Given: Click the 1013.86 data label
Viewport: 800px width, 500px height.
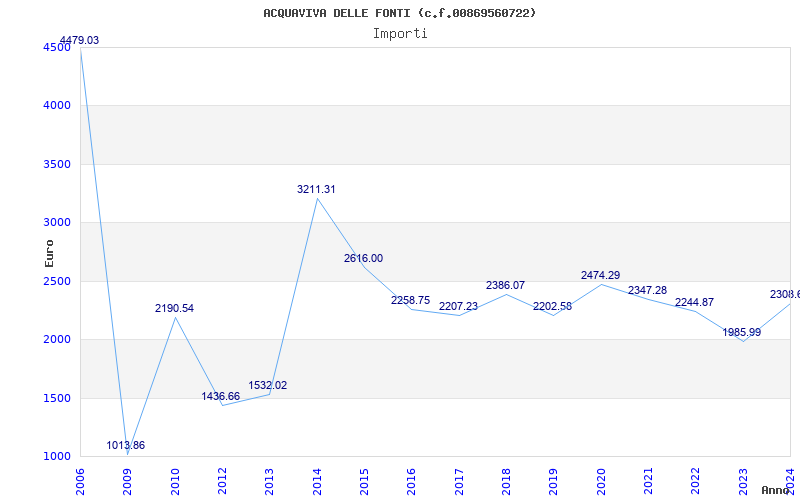Looking at the screenshot, I should [x=126, y=445].
